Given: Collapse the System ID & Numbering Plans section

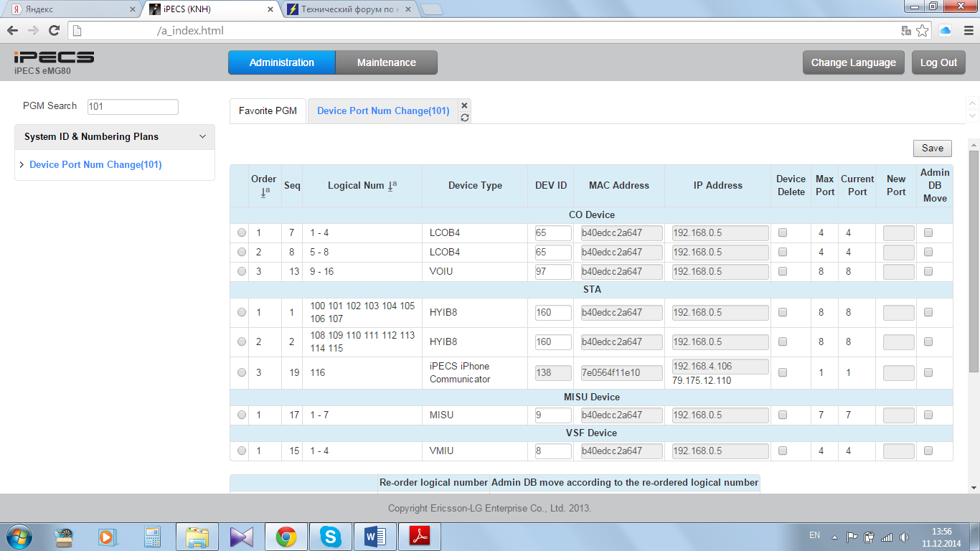Looking at the screenshot, I should 202,136.
